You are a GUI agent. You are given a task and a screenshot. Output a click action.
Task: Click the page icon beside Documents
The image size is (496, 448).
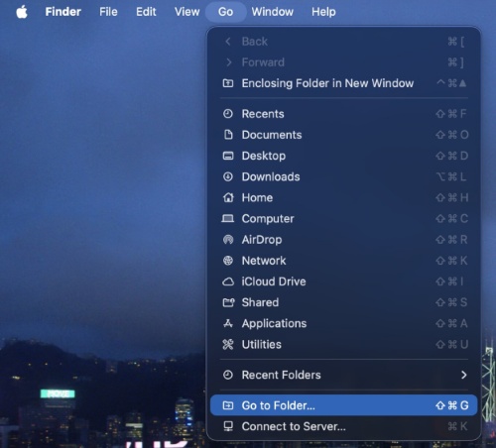point(228,135)
